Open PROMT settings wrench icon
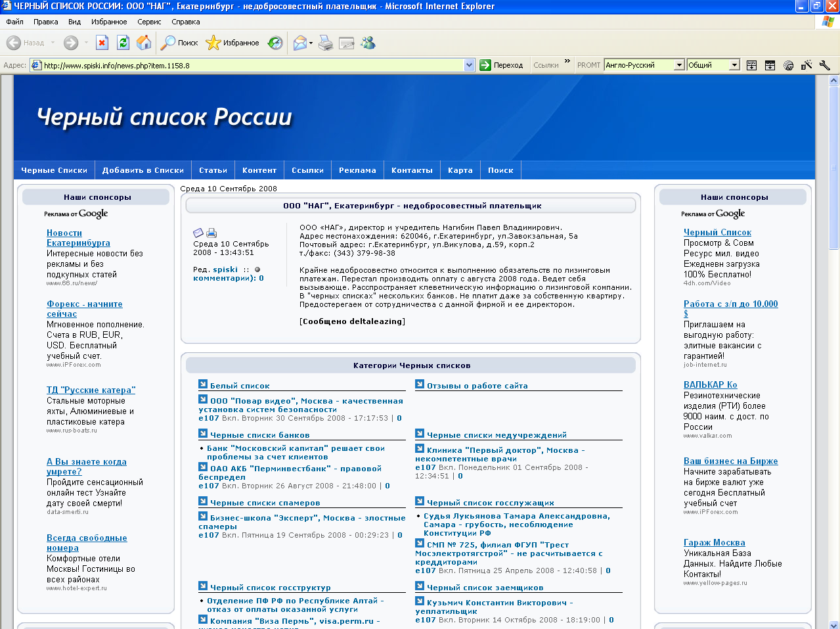The width and height of the screenshot is (840, 629). [825, 65]
